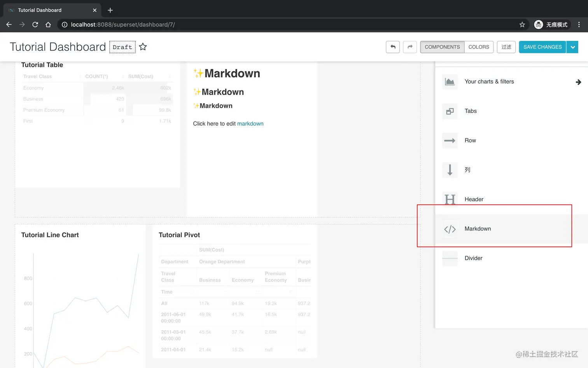This screenshot has width=588, height=368.
Task: Click the 列 component label
Action: pos(467,170)
